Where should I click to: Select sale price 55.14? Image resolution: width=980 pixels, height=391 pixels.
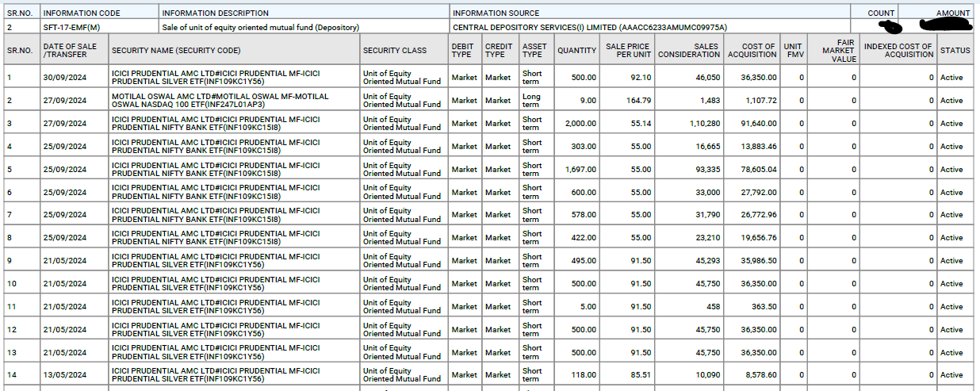(x=641, y=124)
